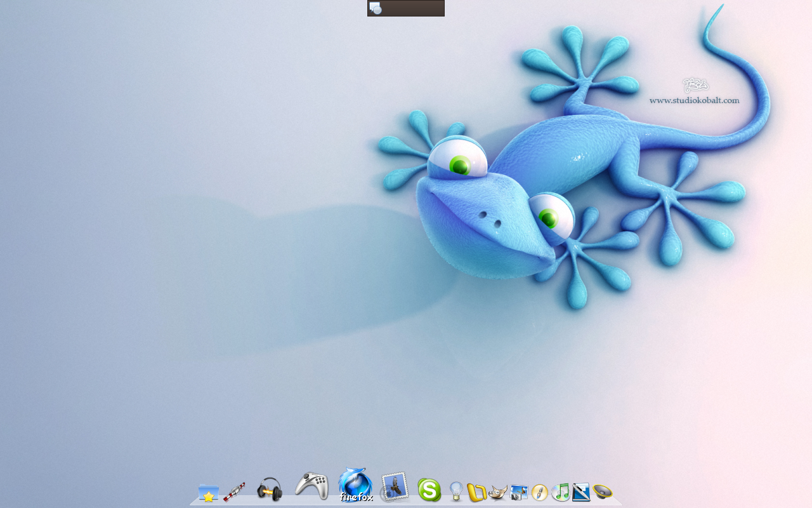Click the chat bubble icon in top panel
Image resolution: width=812 pixels, height=508 pixels.
375,8
